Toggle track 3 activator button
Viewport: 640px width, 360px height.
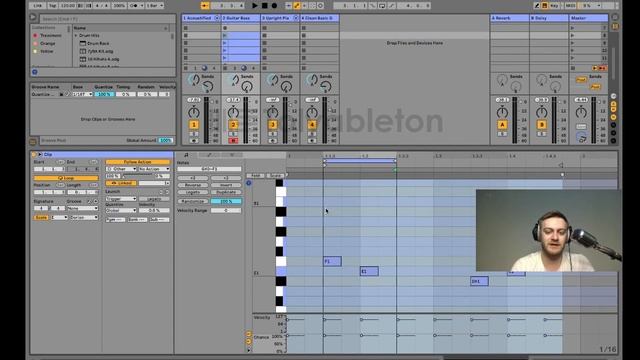273,125
